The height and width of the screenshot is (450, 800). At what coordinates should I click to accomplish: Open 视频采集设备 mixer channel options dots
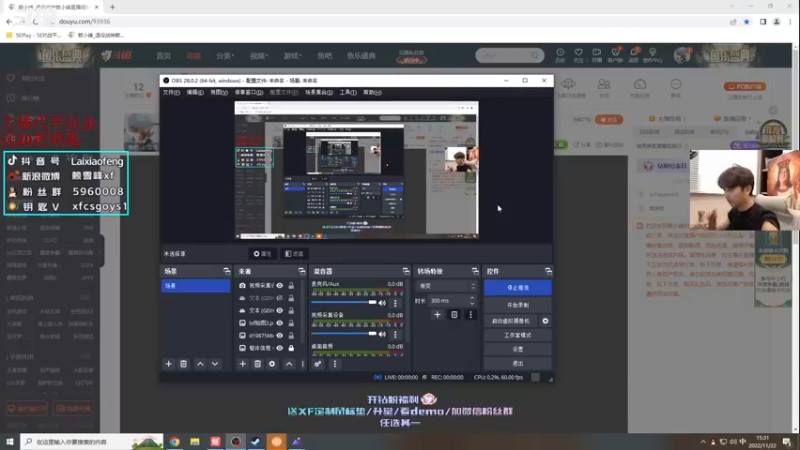click(395, 334)
